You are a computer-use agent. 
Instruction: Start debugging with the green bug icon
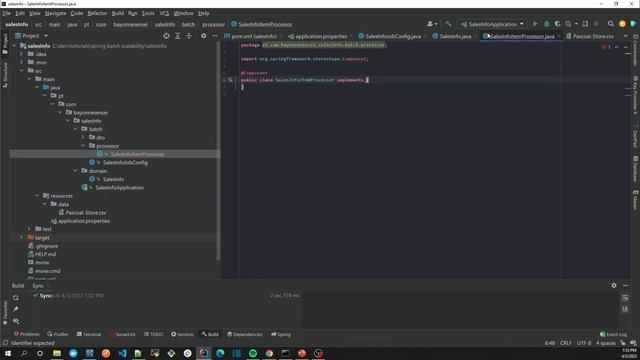(x=547, y=24)
